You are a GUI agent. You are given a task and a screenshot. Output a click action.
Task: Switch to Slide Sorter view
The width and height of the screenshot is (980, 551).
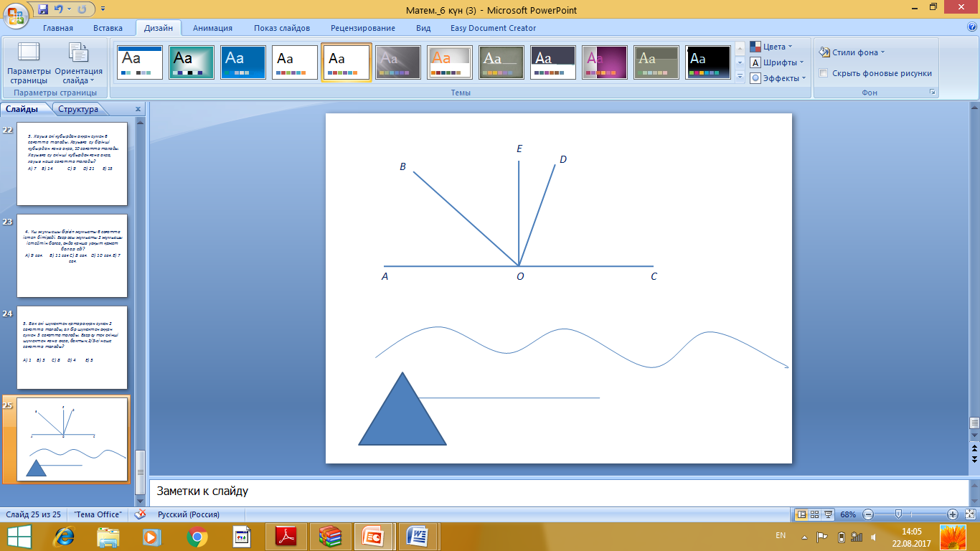coord(815,514)
